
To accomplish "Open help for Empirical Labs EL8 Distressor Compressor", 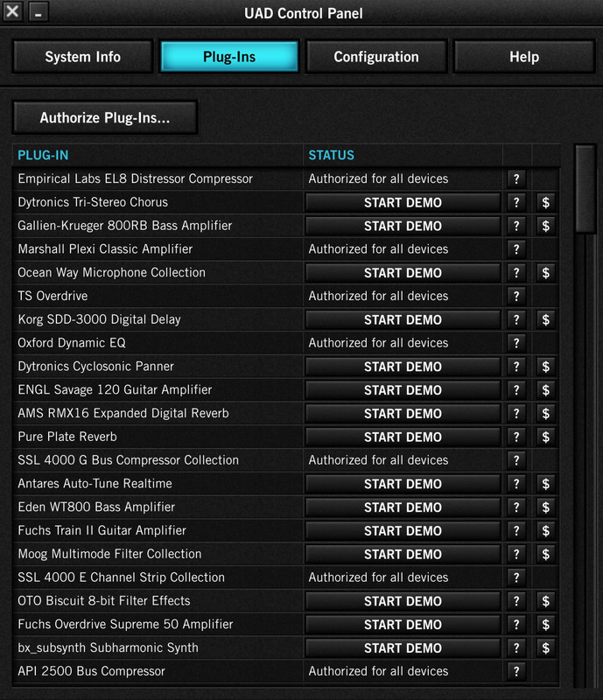I will (x=516, y=179).
